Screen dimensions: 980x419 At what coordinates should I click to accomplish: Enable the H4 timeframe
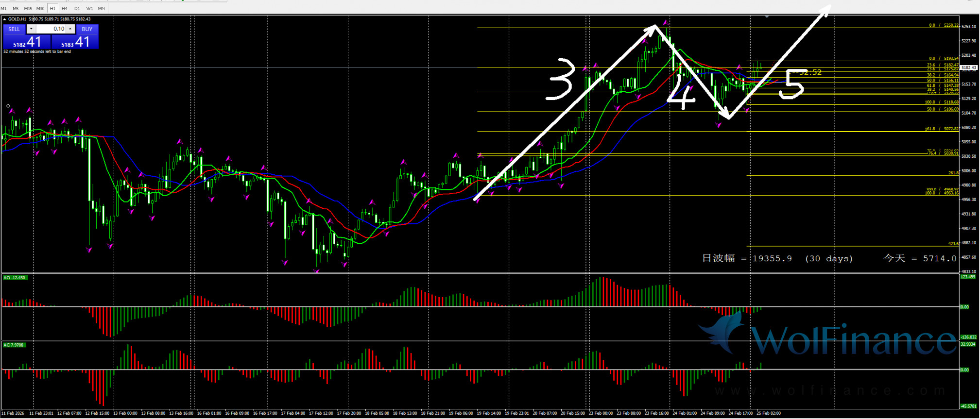[65, 8]
